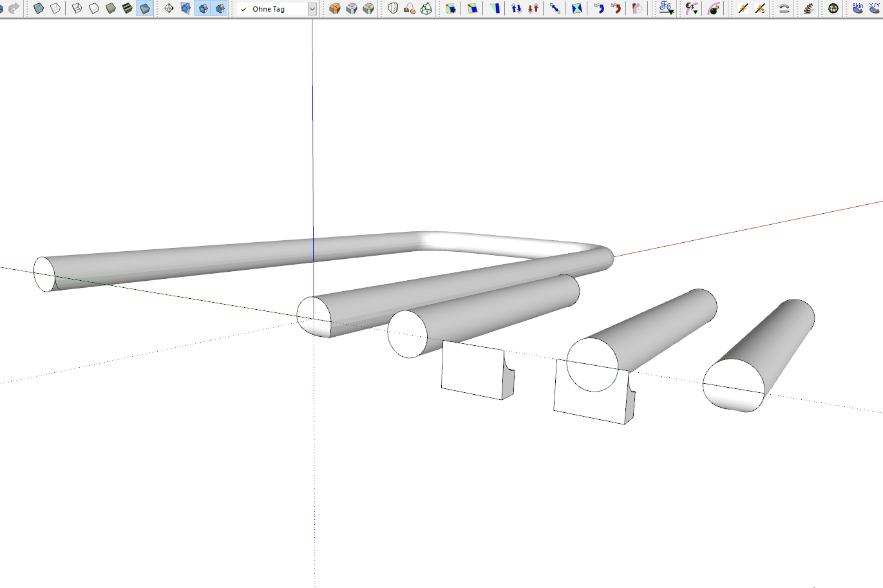The height and width of the screenshot is (588, 883).
Task: Click the Skin button
Action: click(x=858, y=8)
